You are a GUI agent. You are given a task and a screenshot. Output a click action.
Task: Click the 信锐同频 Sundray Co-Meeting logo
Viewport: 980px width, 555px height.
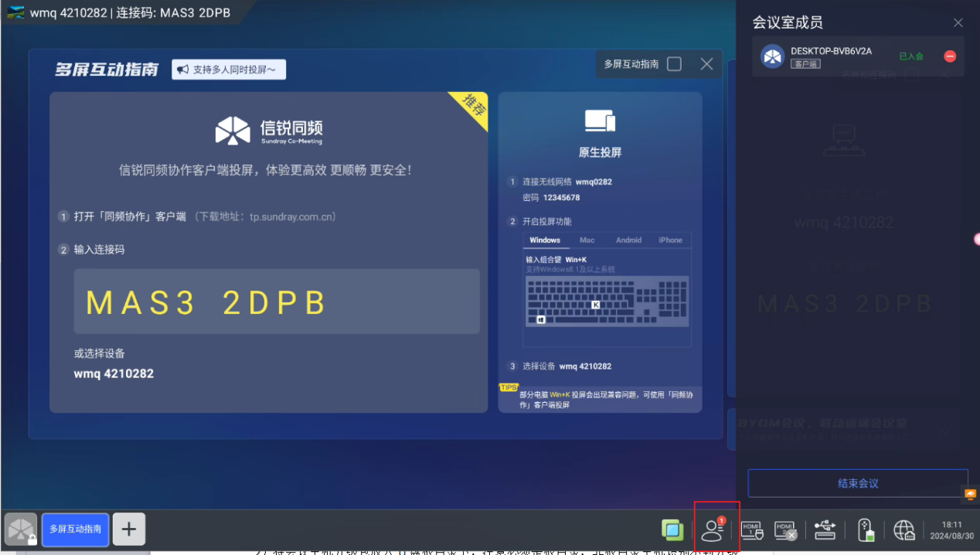269,131
